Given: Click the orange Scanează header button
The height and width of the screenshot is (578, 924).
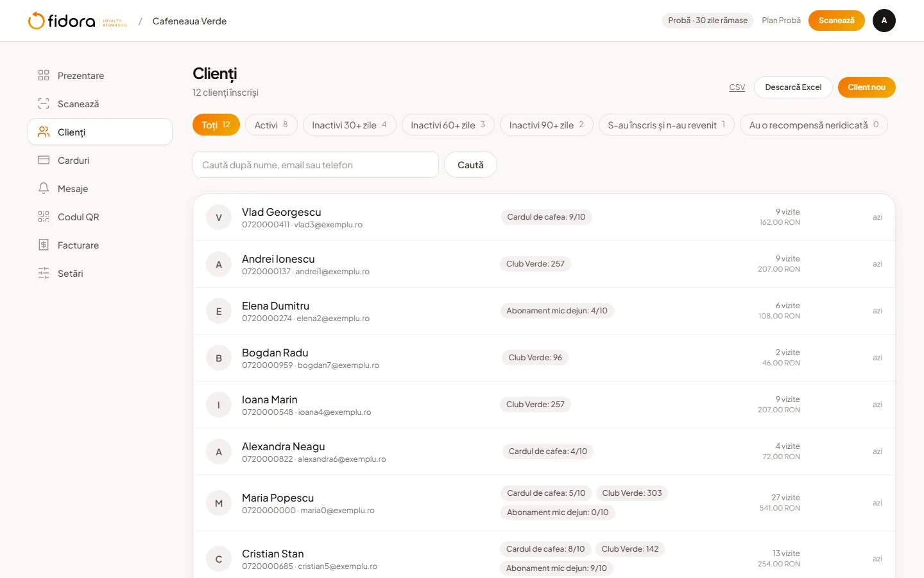Looking at the screenshot, I should click(x=837, y=21).
